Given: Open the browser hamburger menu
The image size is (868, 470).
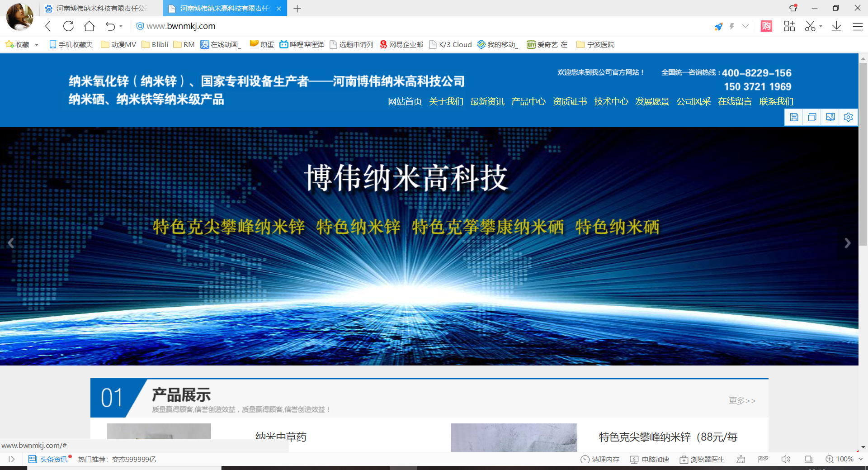Looking at the screenshot, I should pyautogui.click(x=858, y=26).
